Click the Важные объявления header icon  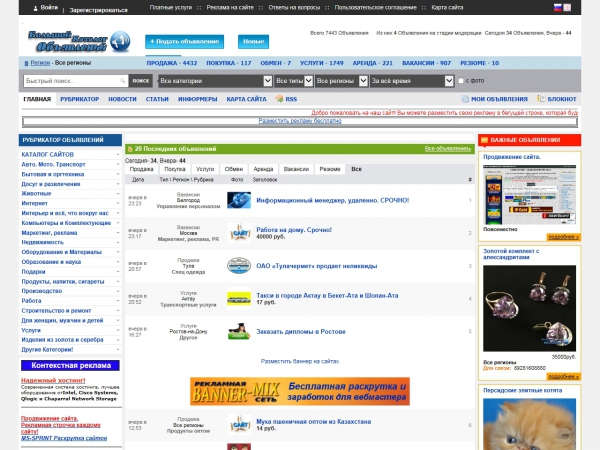(x=484, y=140)
